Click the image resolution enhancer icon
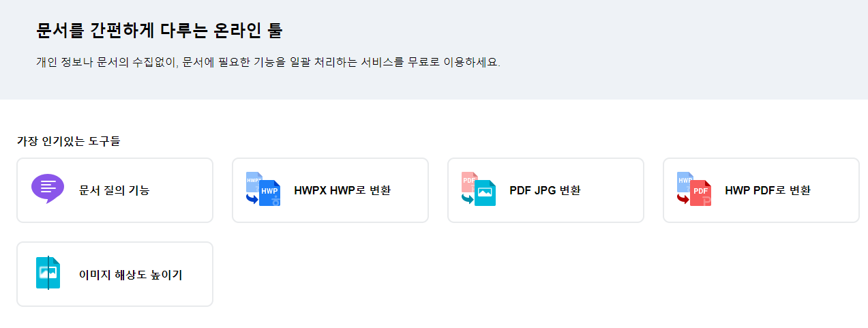This screenshot has width=868, height=328. point(48,273)
